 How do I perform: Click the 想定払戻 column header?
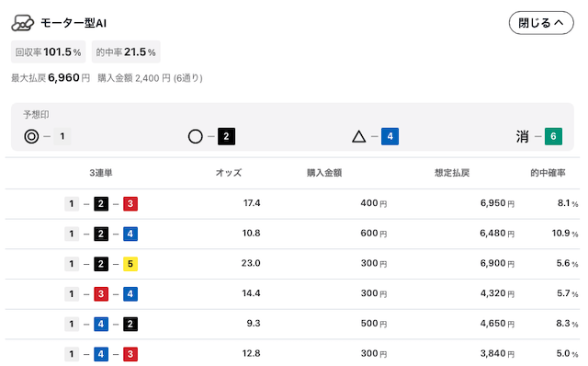coord(452,173)
